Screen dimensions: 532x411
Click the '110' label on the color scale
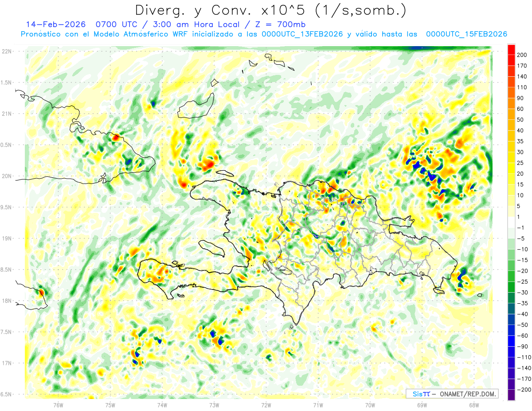523,87
